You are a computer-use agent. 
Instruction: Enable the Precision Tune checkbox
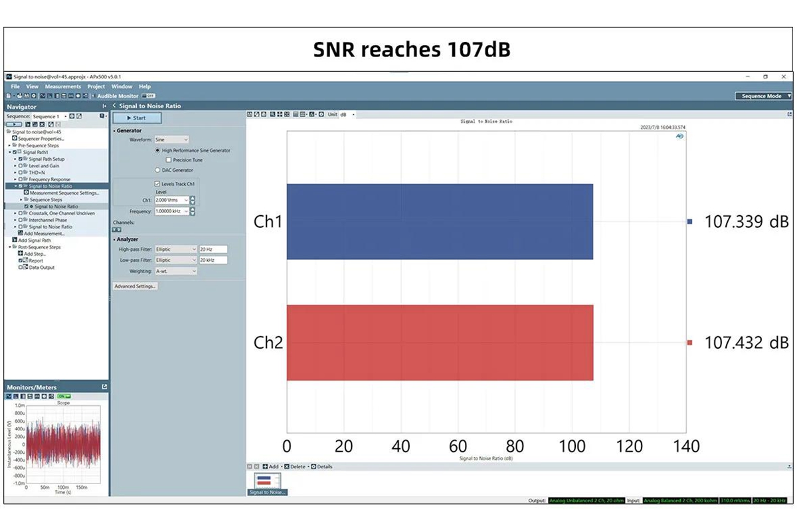pyautogui.click(x=168, y=160)
